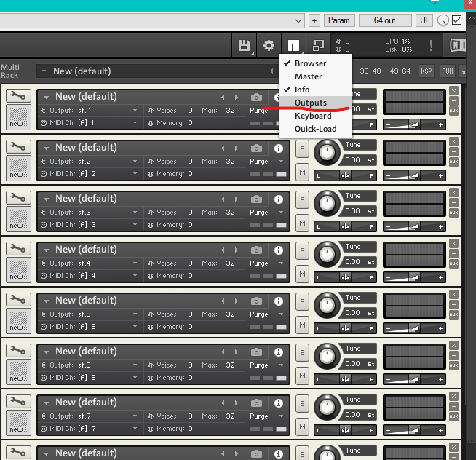The height and width of the screenshot is (460, 476).
Task: Click the camera snapshot icon of st.1 instrument
Action: coord(256,98)
